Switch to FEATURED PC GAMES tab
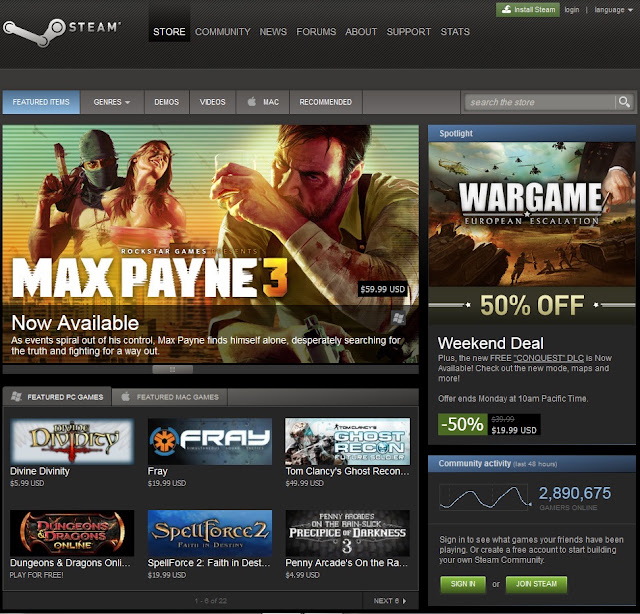640x614 pixels. pos(57,397)
